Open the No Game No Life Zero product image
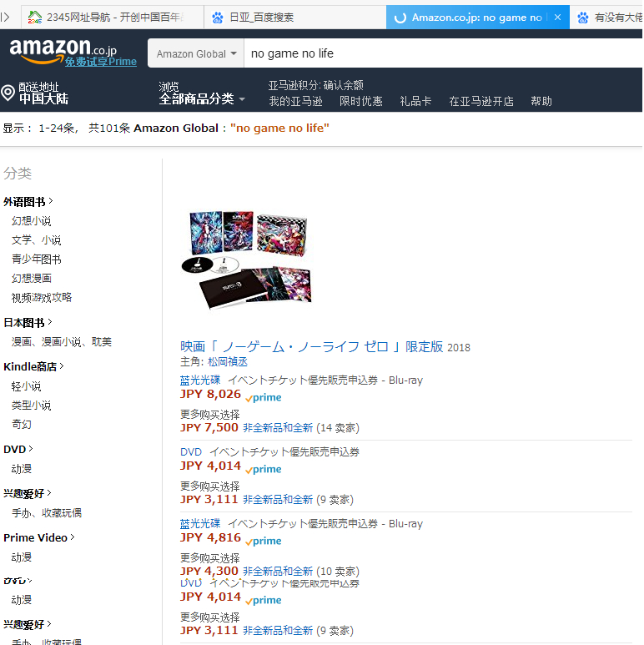The height and width of the screenshot is (645, 644). [x=247, y=260]
